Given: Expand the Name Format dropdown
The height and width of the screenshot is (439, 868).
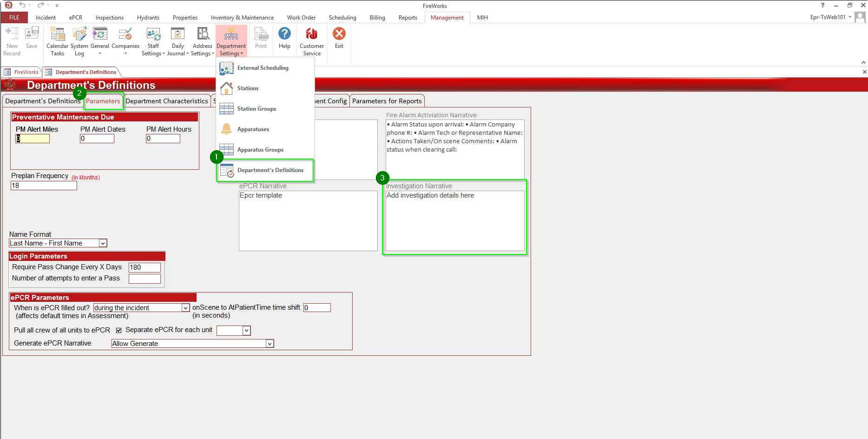Looking at the screenshot, I should (103, 243).
